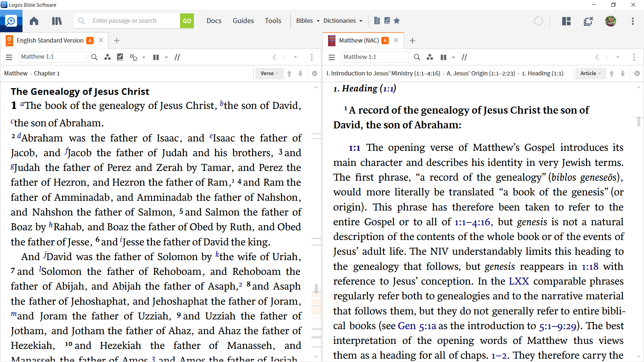
Task: Close the NAC locator bar
Action: click(x=637, y=73)
